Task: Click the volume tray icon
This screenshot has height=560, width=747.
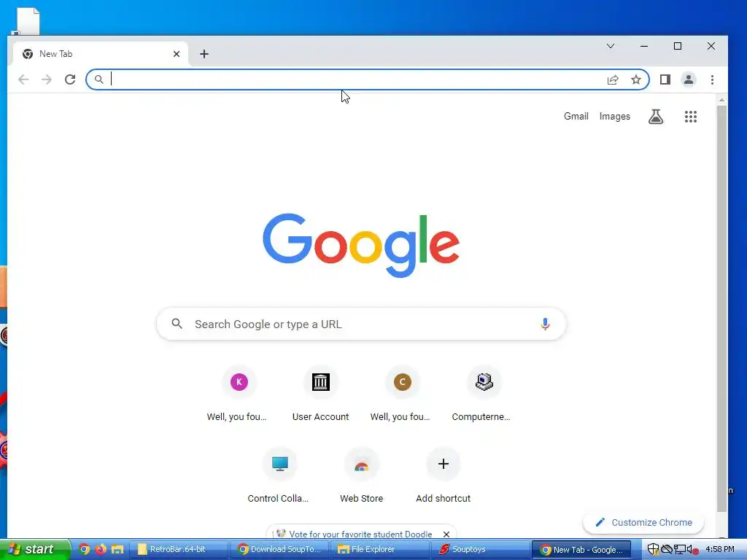Action: [x=692, y=550]
